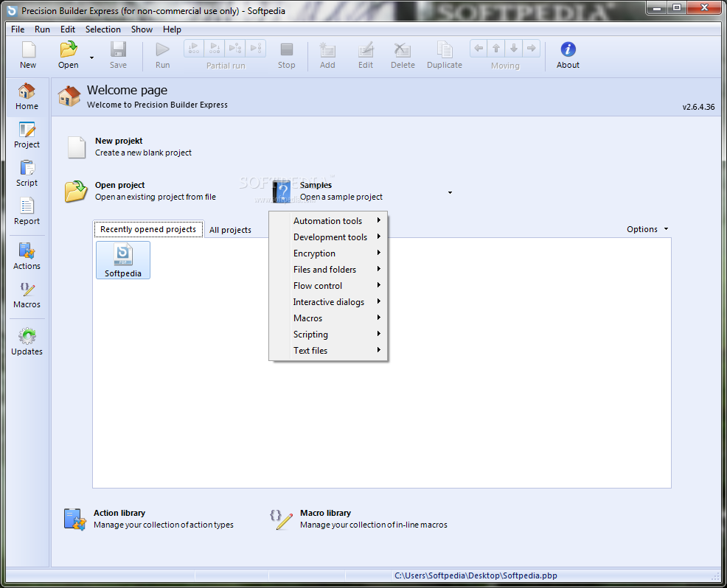Click the Moving left arrow icon
This screenshot has height=588, width=727.
(x=479, y=48)
